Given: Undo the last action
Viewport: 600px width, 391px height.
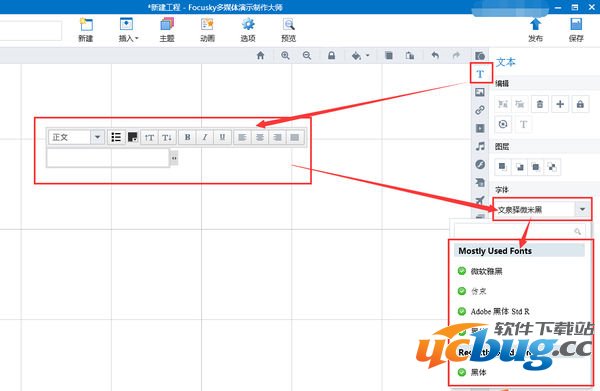Looking at the screenshot, I should click(x=435, y=55).
